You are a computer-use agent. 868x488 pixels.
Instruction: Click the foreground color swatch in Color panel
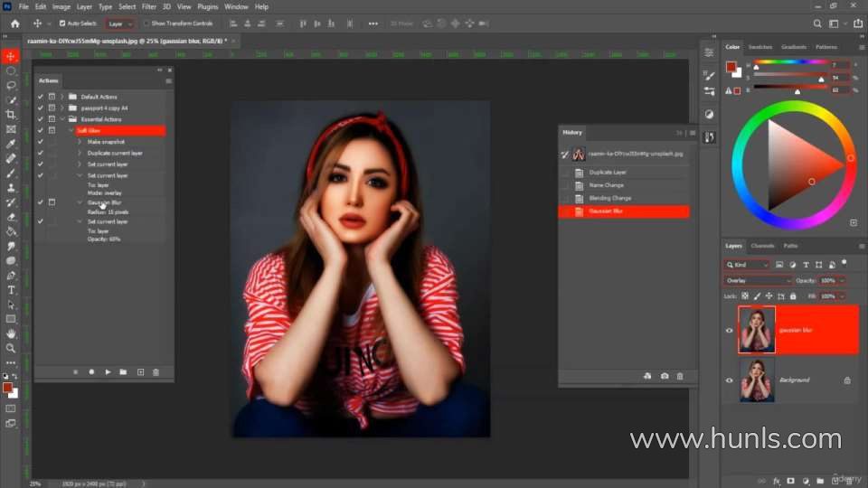(x=730, y=66)
